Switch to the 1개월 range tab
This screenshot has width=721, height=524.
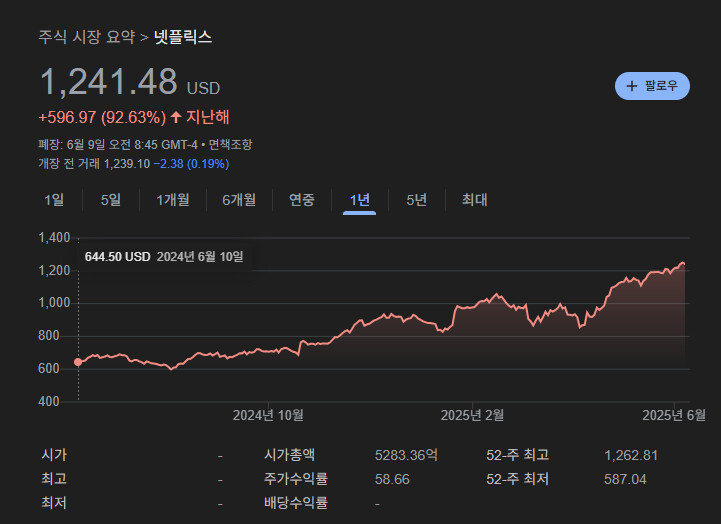[173, 200]
